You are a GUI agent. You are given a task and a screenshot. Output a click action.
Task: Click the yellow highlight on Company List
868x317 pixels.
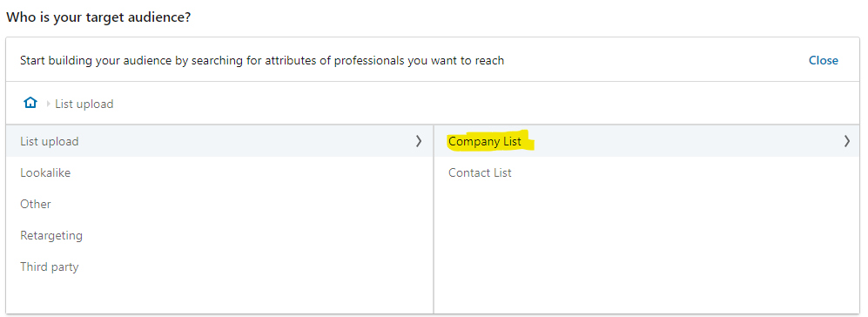(490, 141)
